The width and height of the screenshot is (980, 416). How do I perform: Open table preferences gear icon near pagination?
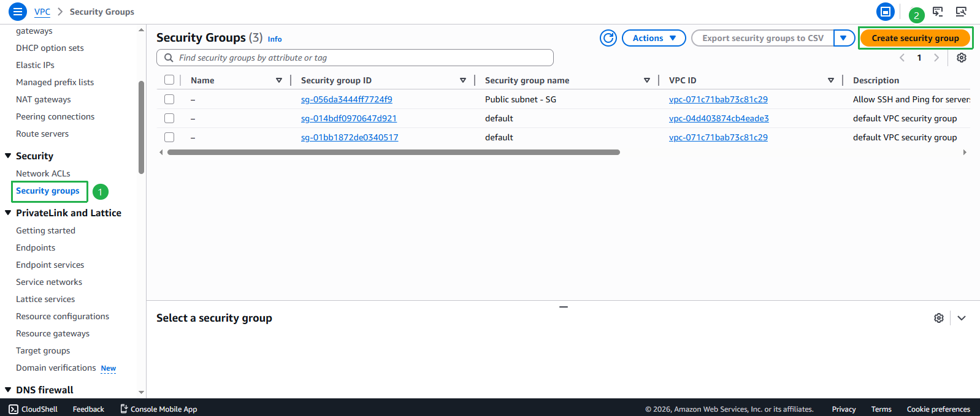click(x=962, y=58)
